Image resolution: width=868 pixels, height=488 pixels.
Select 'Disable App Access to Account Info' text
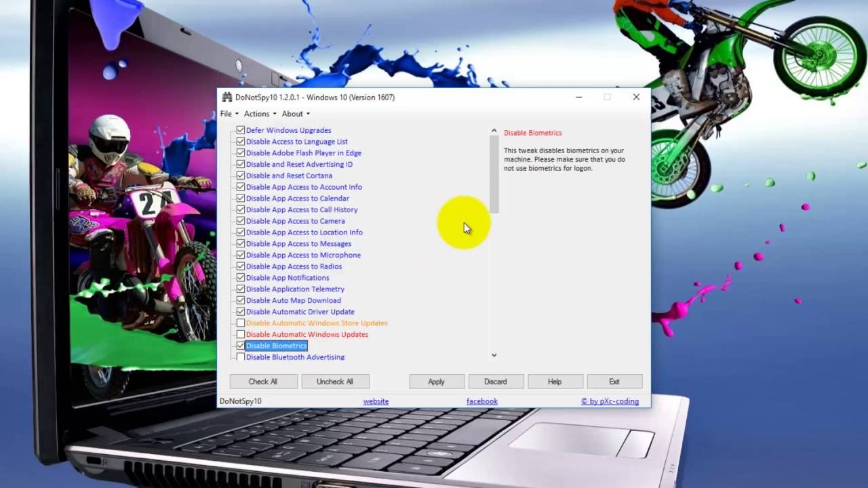(304, 187)
